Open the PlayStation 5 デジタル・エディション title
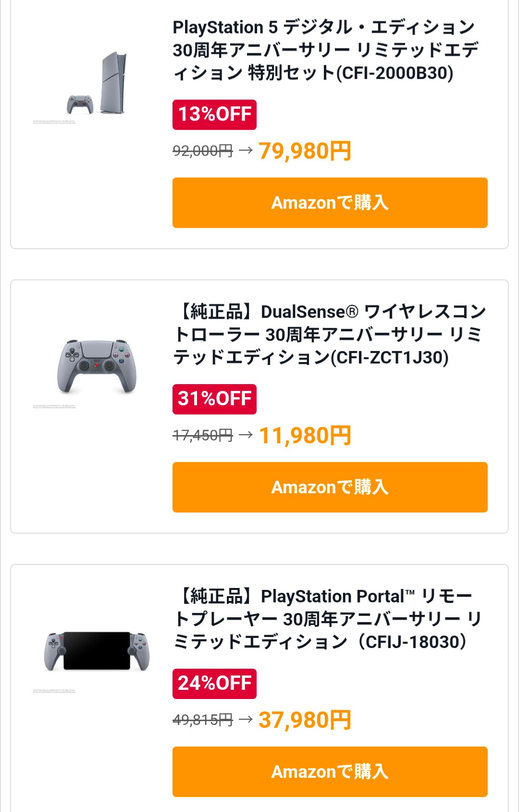The width and height of the screenshot is (519, 812). 325,50
